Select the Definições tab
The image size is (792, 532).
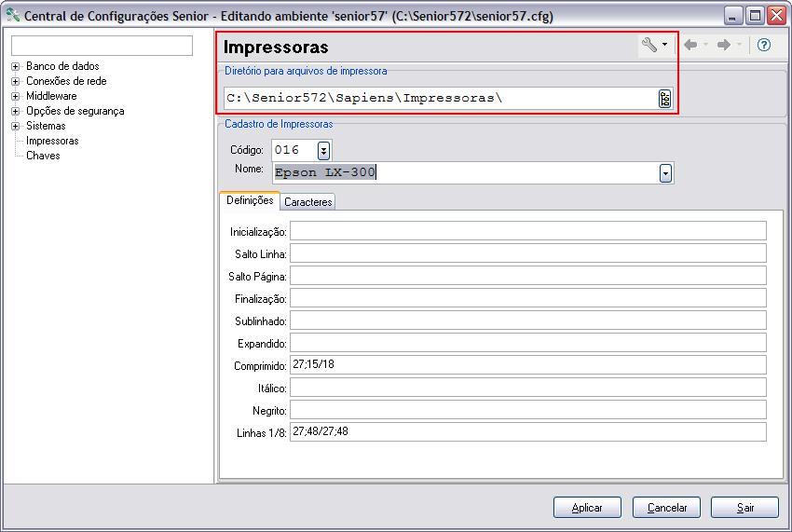point(250,200)
